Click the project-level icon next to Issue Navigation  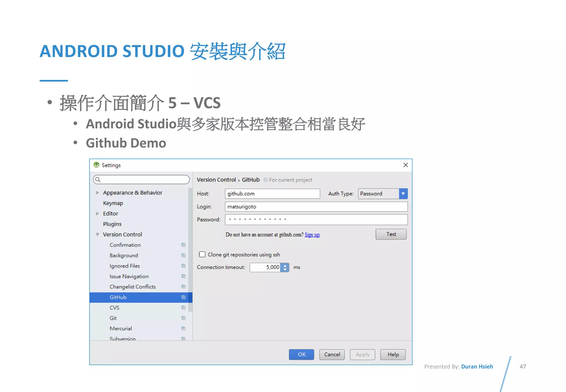[x=183, y=276]
